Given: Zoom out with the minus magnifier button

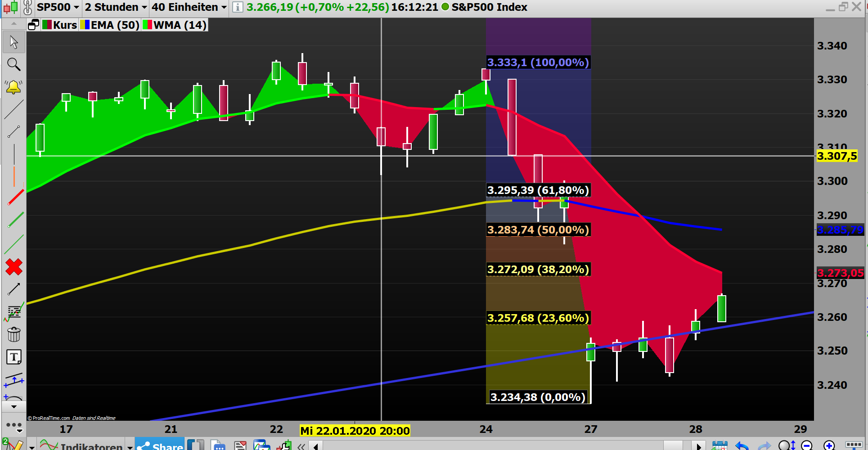Looking at the screenshot, I should pos(807,445).
